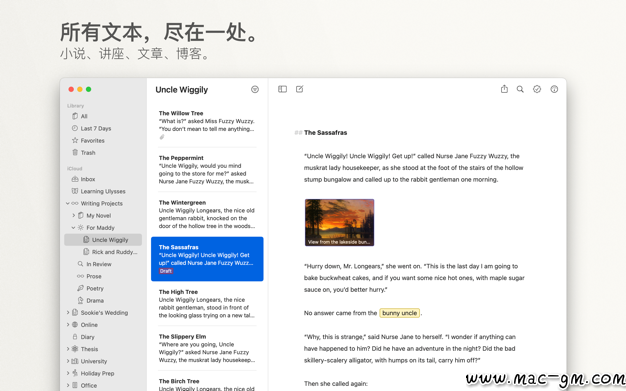This screenshot has width=626, height=391.
Task: Open The Wintergreen sheet
Action: coord(207,214)
